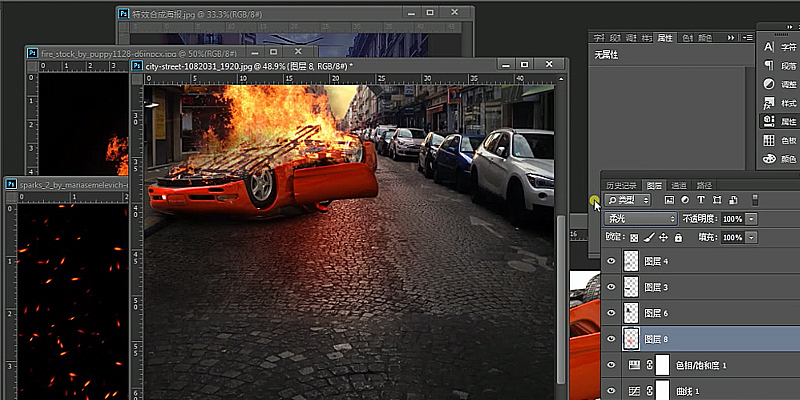Switch to the 路径 paths tab
The width and height of the screenshot is (800, 400).
tap(704, 185)
